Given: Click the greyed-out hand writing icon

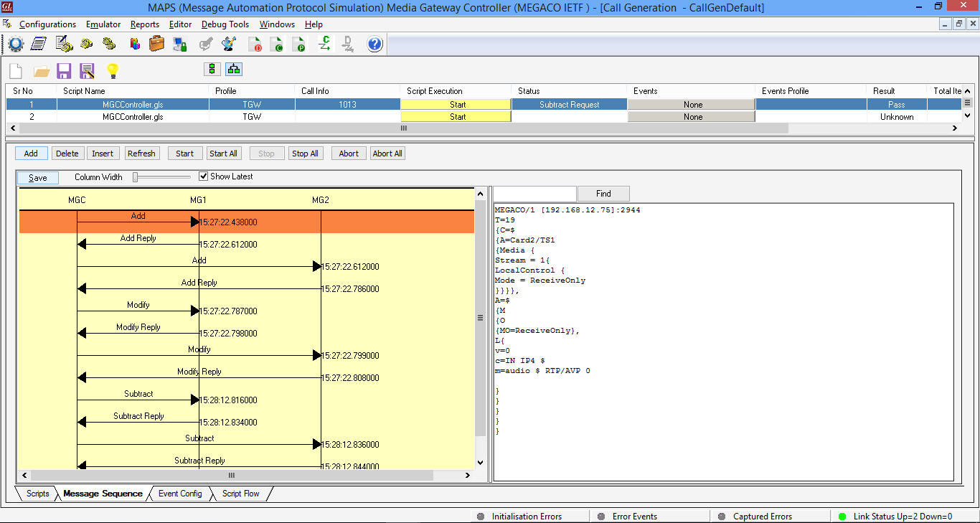Looking at the screenshot, I should tap(206, 44).
